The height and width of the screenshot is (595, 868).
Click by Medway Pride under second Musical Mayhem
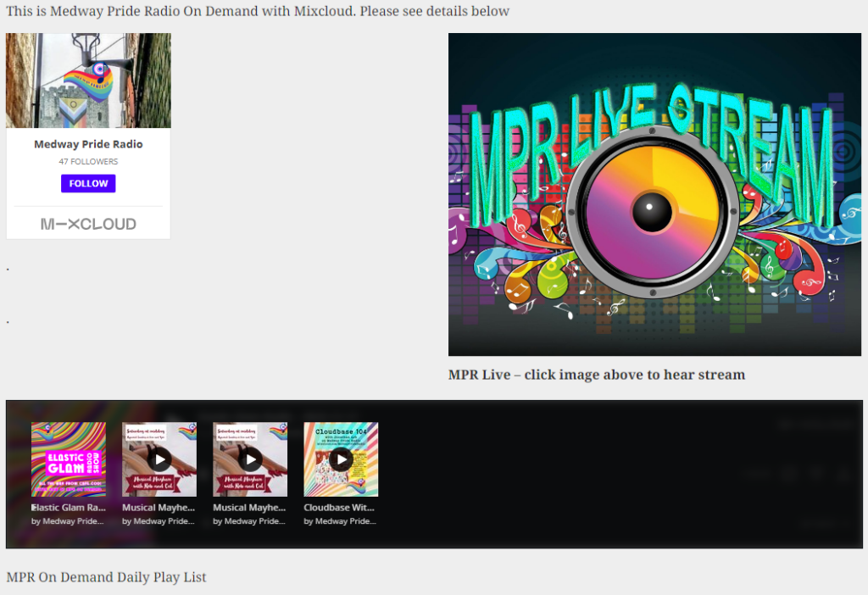(x=249, y=521)
